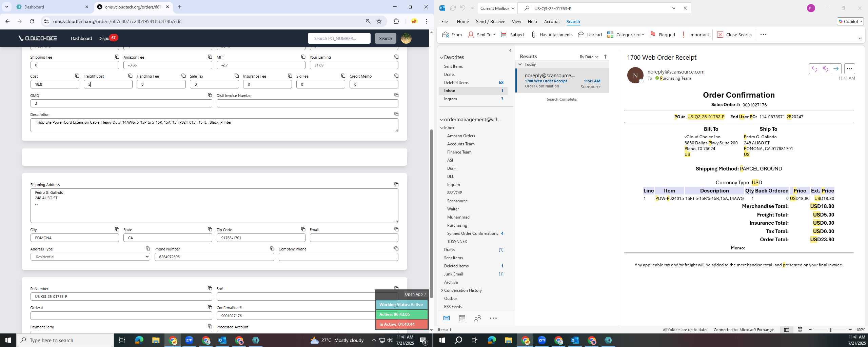The image size is (868, 347).
Task: Open the Acrobat ribbon tab
Action: pyautogui.click(x=552, y=21)
